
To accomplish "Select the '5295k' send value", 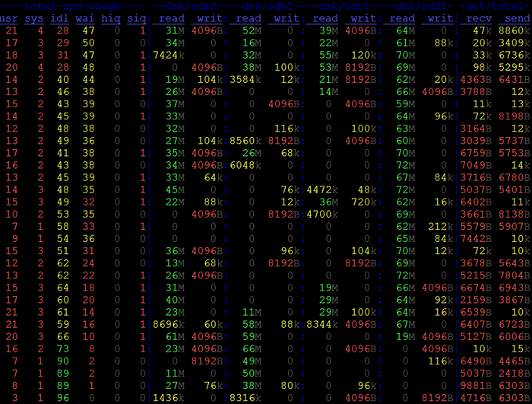I will tap(515, 67).
